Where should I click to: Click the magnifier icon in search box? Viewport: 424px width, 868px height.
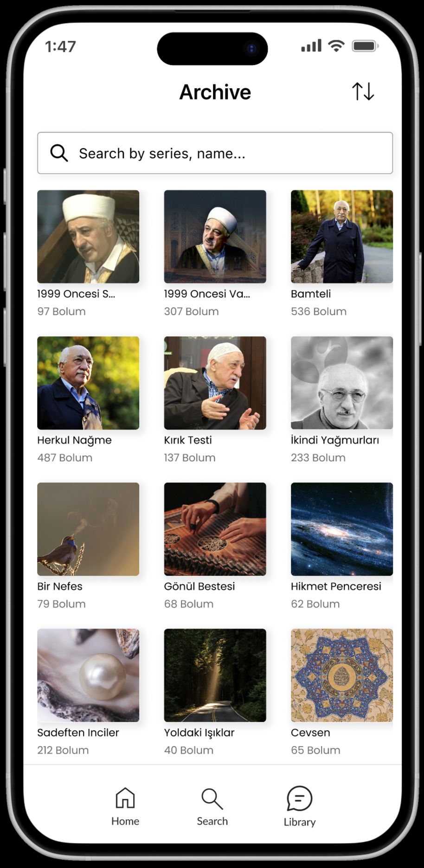coord(59,153)
